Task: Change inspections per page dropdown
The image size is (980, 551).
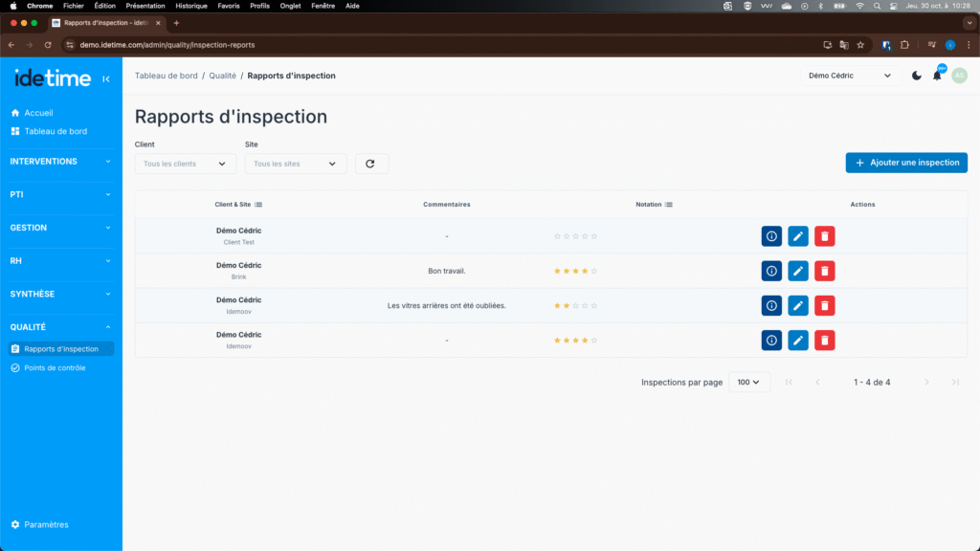Action: tap(749, 382)
